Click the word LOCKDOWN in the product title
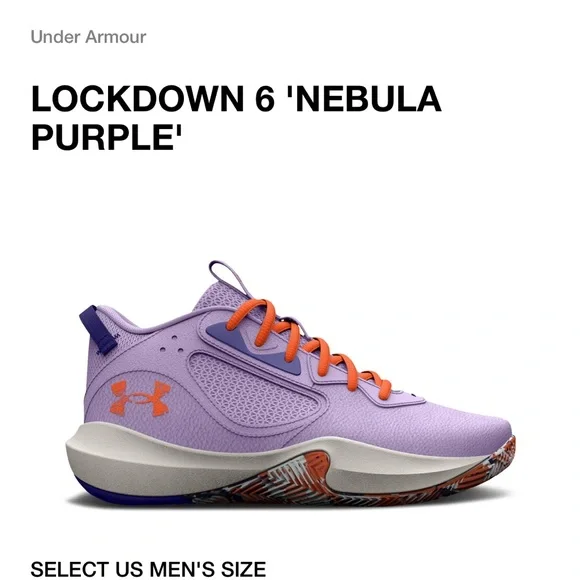 coord(137,99)
